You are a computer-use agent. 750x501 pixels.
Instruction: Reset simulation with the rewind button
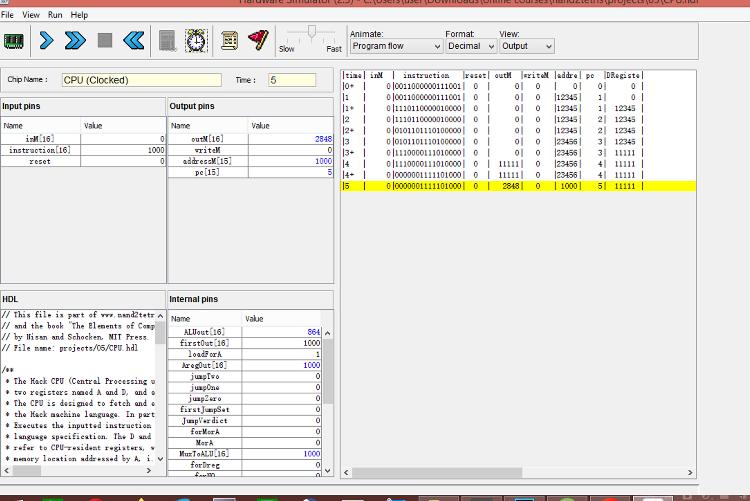point(133,41)
